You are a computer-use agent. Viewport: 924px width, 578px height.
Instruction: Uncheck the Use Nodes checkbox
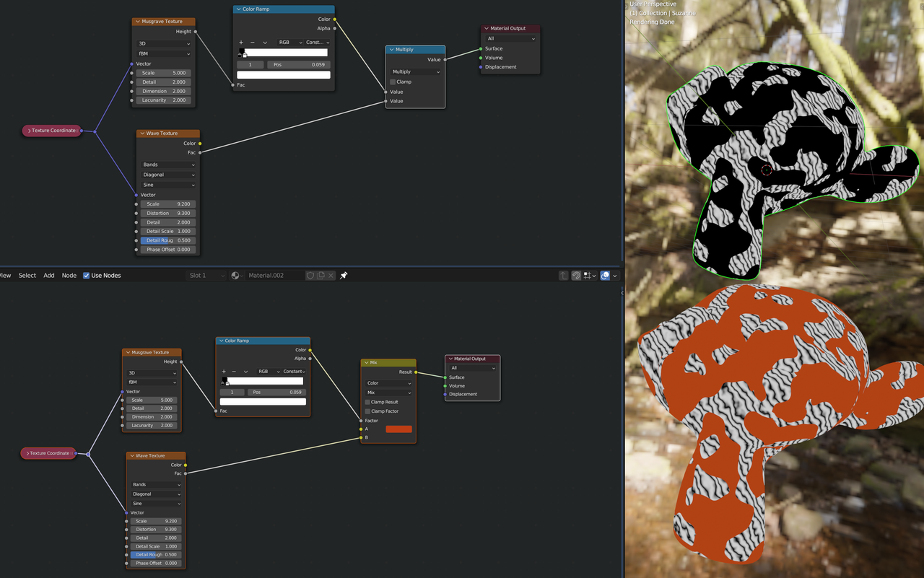point(85,275)
